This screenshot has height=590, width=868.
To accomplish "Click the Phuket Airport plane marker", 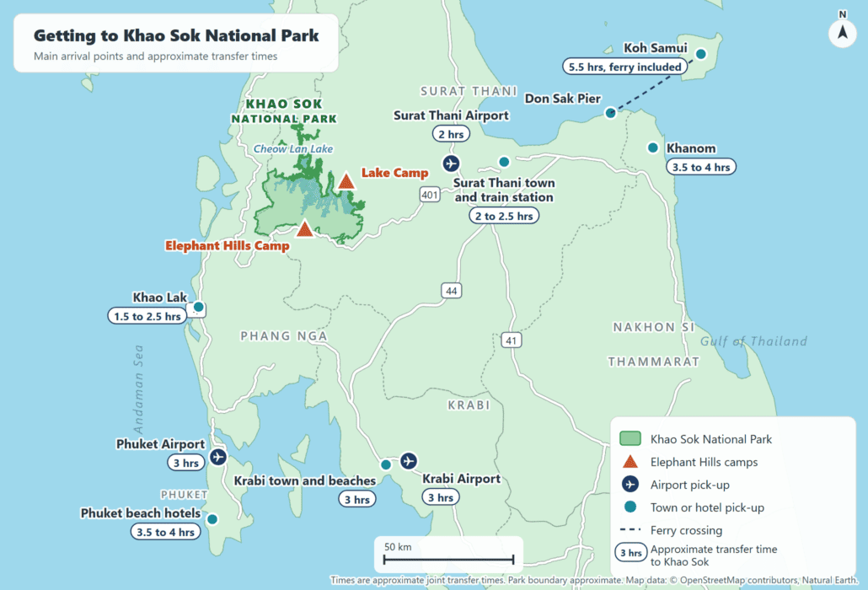I will [x=218, y=457].
